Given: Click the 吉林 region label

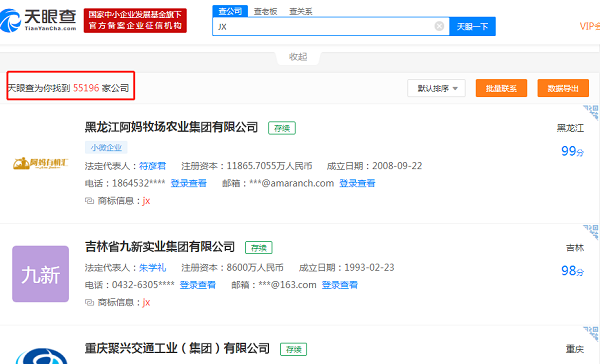Looking at the screenshot, I should point(575,248).
